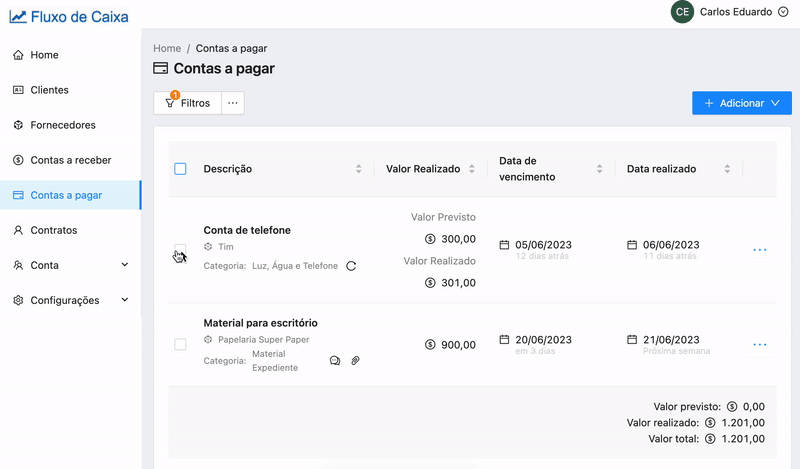Open the Adicionar dropdown button

[742, 103]
